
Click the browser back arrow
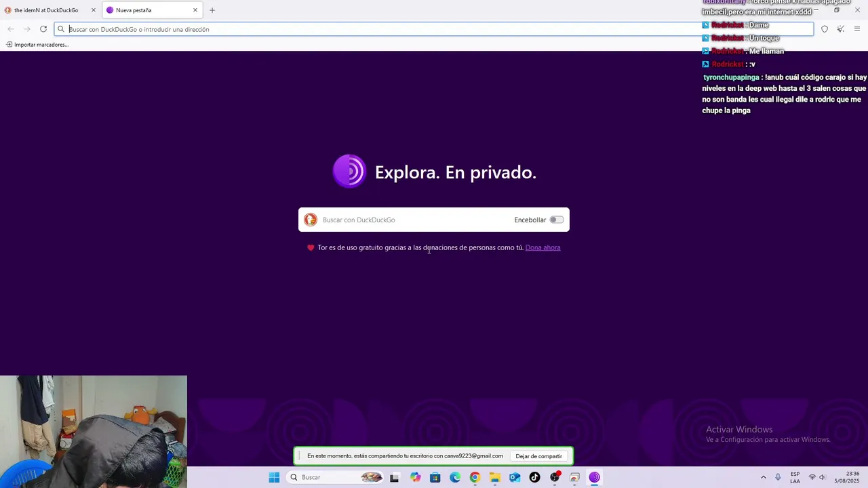(x=11, y=29)
